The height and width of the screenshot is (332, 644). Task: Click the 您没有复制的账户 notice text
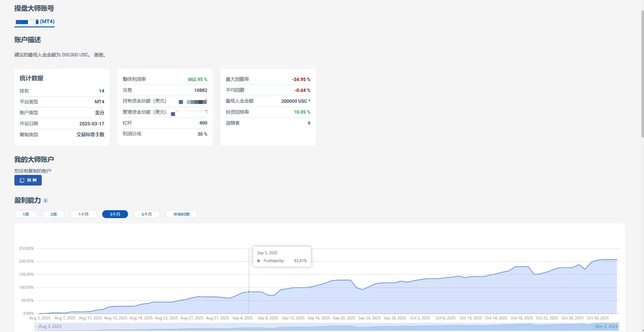33,171
